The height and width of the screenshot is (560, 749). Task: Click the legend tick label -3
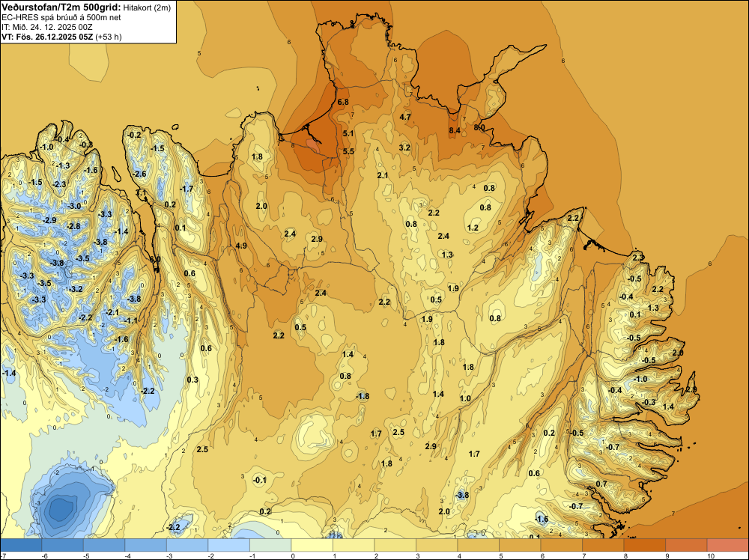tap(168, 556)
